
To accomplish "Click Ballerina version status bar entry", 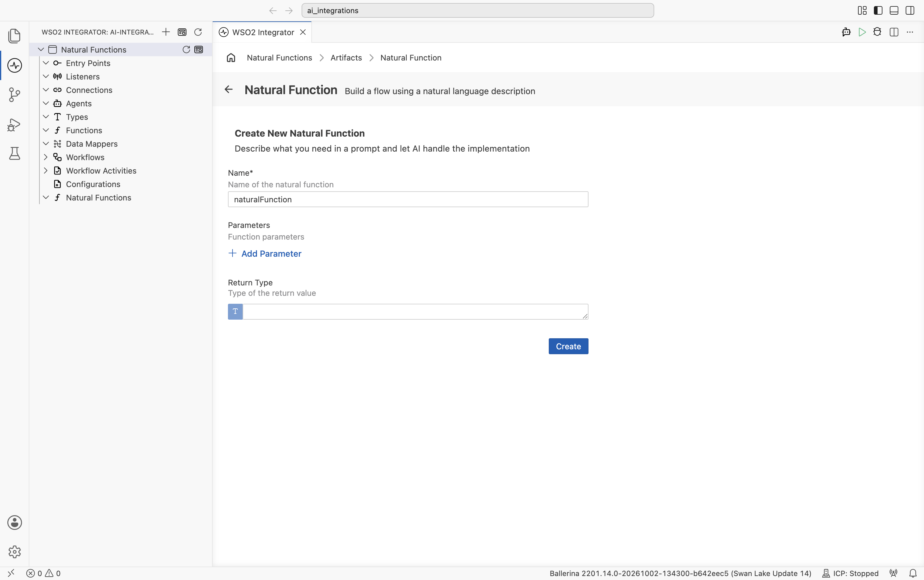I will point(680,573).
